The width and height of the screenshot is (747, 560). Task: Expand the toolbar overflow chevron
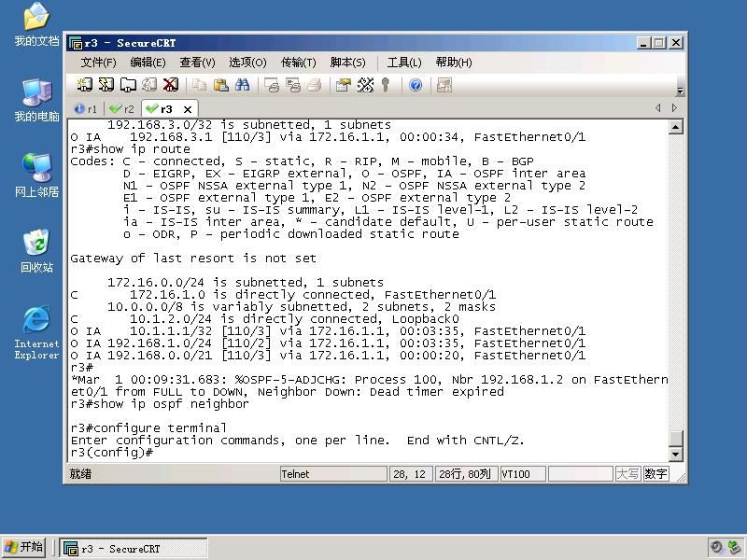point(681,91)
